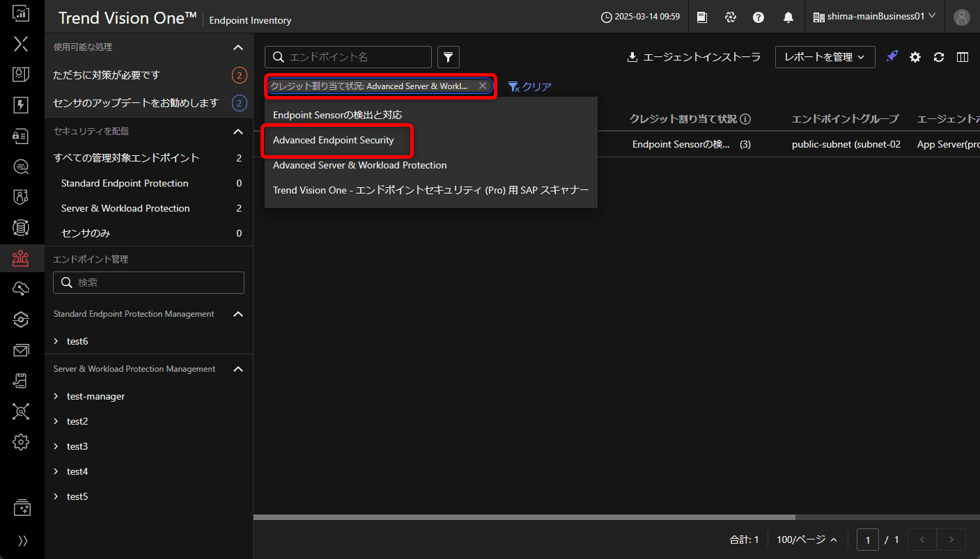Expand the test2 tree node
980x559 pixels.
coord(56,421)
